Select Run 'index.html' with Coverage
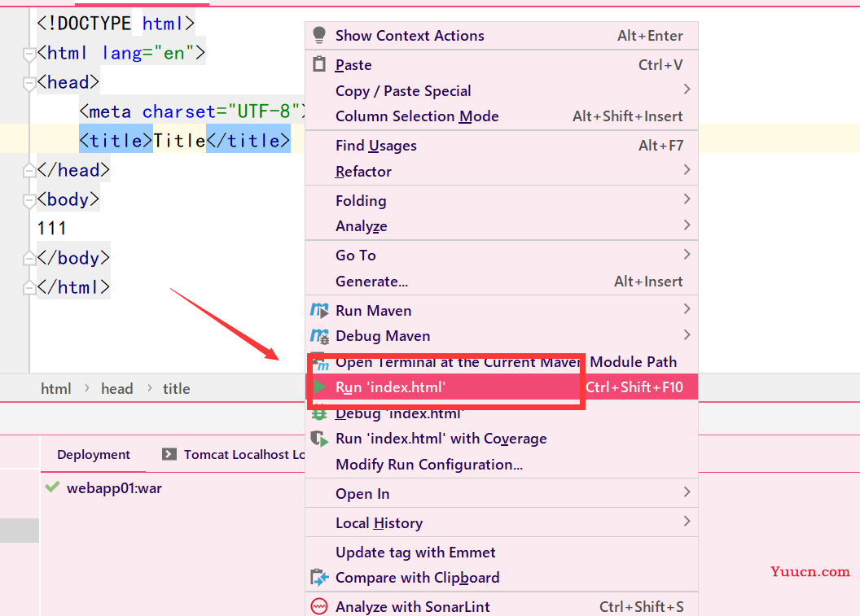The width and height of the screenshot is (860, 616). 502,439
